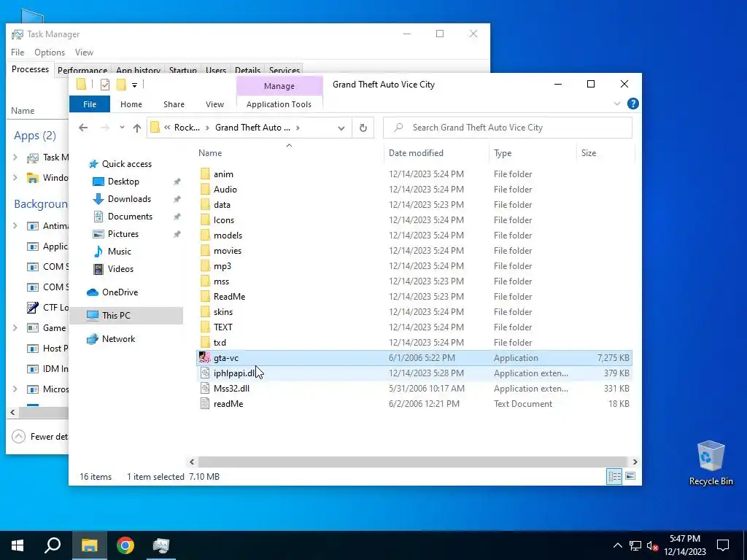The height and width of the screenshot is (560, 747).
Task: Click the horizontal scrollbar in the file list
Action: (413, 462)
